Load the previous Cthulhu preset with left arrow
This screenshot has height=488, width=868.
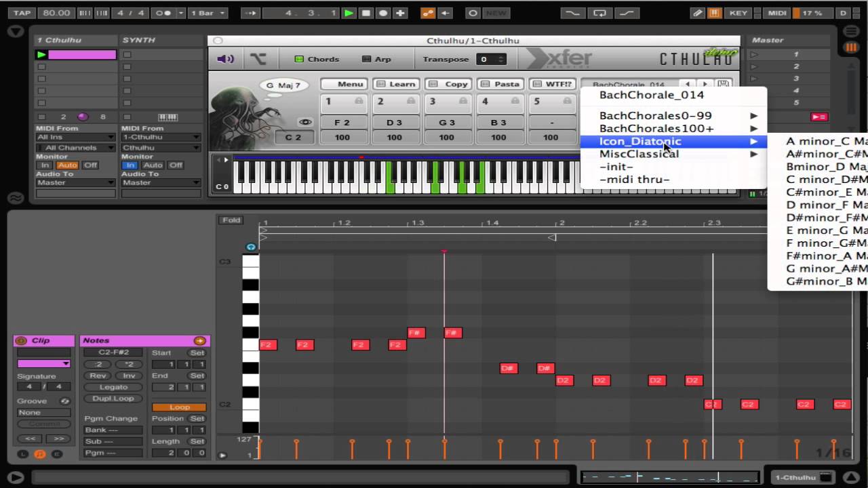(689, 84)
